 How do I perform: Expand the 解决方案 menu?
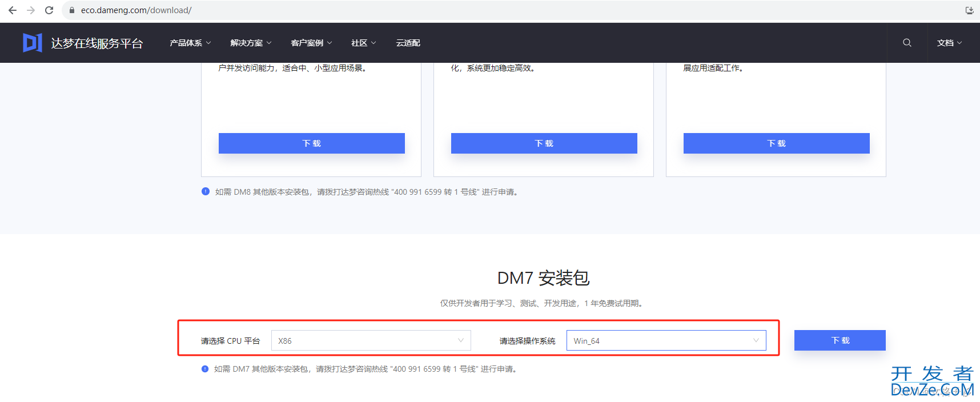tap(251, 43)
